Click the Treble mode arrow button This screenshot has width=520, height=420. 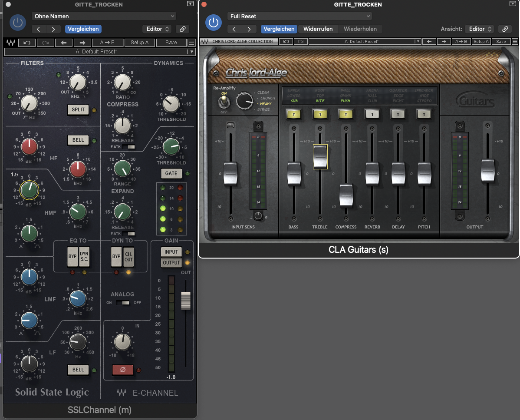coord(320,114)
